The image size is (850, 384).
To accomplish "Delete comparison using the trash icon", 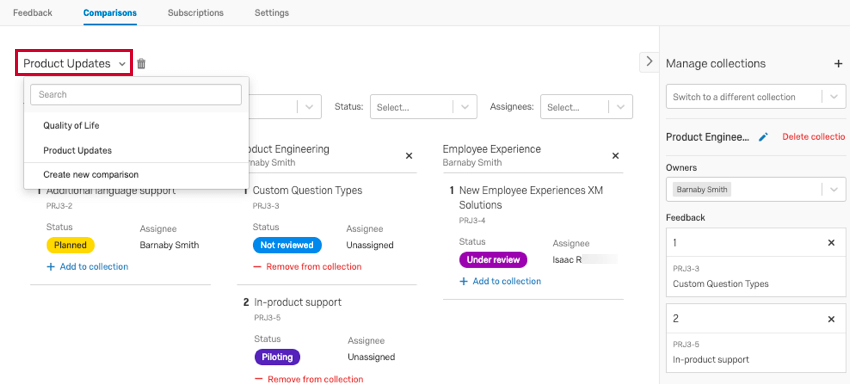I will [141, 64].
